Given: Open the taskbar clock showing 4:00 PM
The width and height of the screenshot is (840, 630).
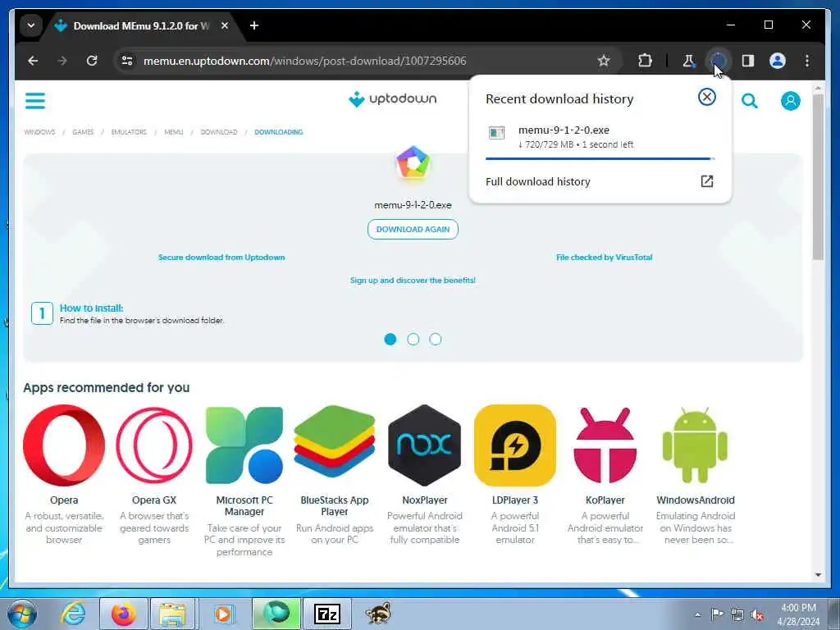Looking at the screenshot, I should 798,614.
